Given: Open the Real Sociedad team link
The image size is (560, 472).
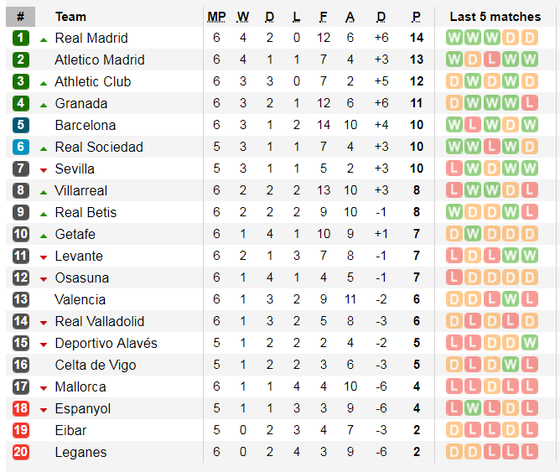Looking at the screenshot, I should [99, 147].
